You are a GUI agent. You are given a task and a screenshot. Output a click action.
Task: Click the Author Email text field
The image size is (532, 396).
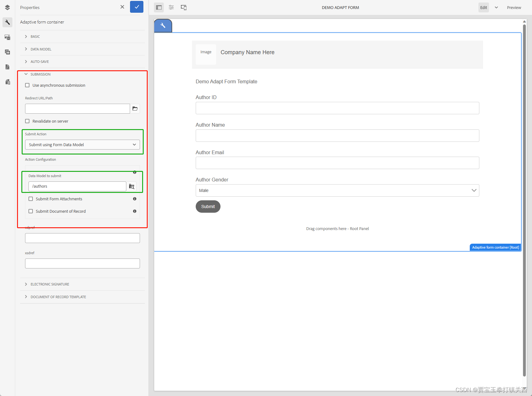pos(337,163)
